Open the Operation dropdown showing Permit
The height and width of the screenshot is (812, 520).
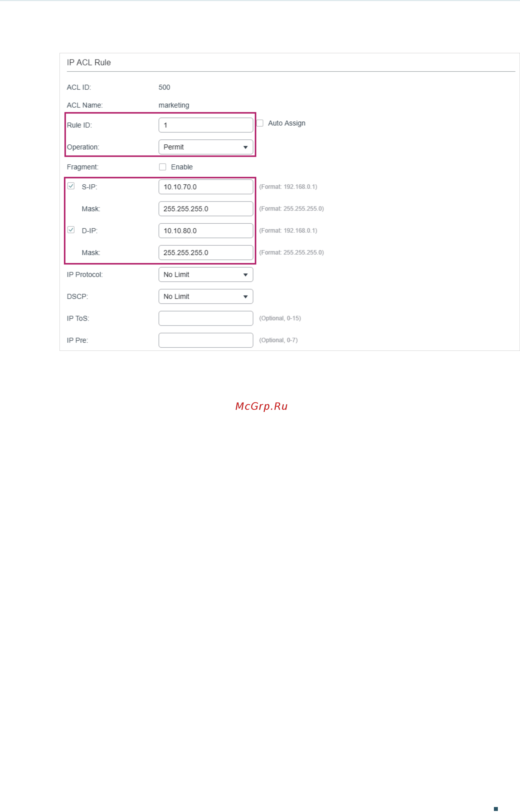pos(206,147)
